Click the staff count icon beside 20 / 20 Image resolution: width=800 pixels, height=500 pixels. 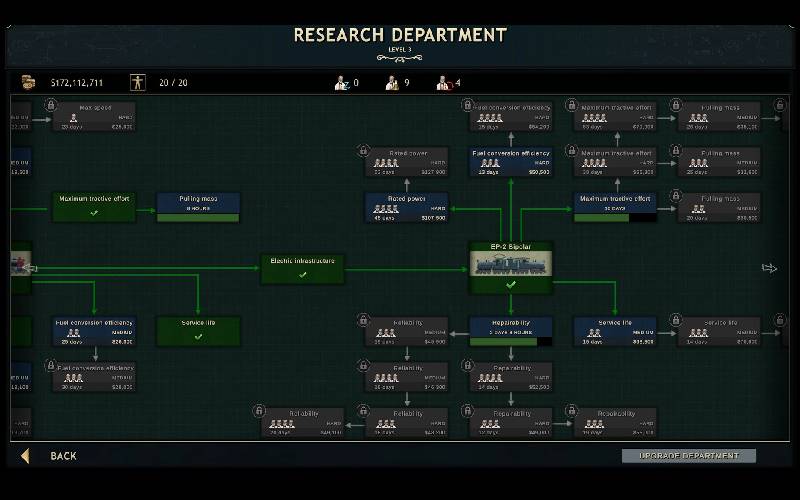[x=137, y=82]
